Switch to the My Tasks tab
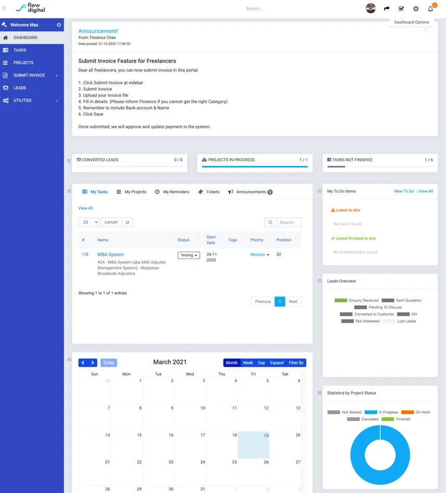The image size is (448, 493). (x=95, y=192)
